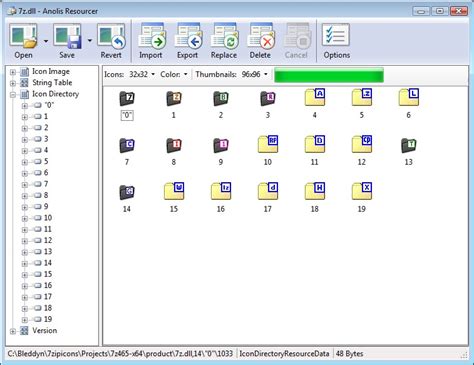The width and height of the screenshot is (474, 365).
Task: Select tree item 8 under Icon Directory
Action: pos(46,195)
